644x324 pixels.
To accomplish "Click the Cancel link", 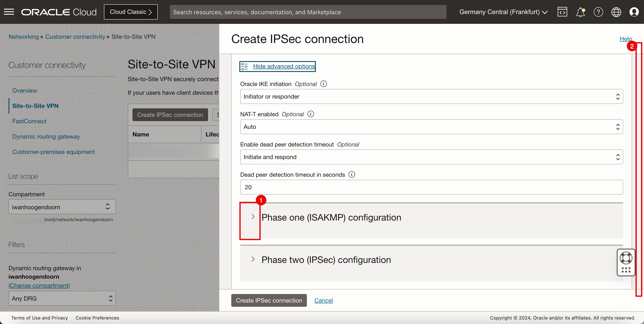I will tap(324, 300).
